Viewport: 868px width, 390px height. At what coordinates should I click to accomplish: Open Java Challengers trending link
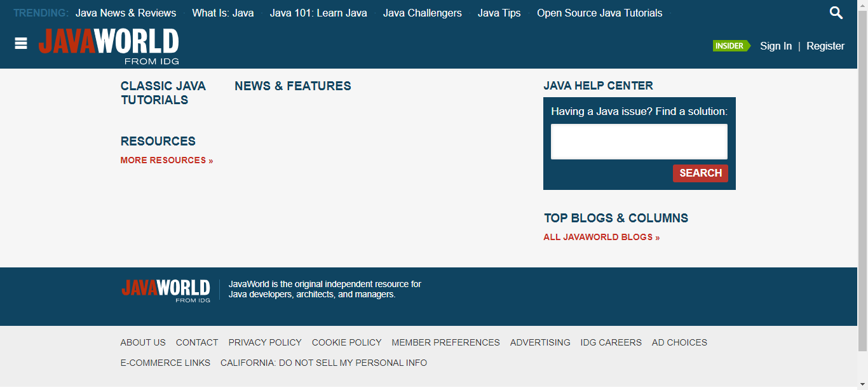click(423, 13)
